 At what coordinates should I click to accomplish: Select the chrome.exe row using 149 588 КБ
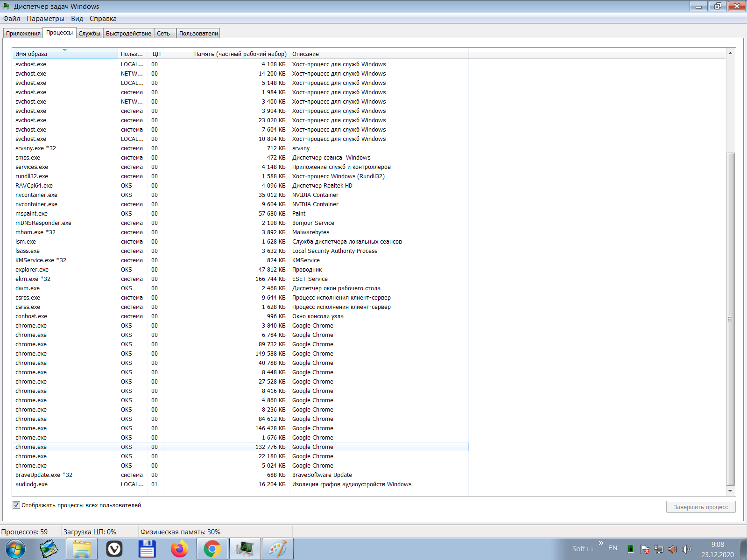point(240,354)
